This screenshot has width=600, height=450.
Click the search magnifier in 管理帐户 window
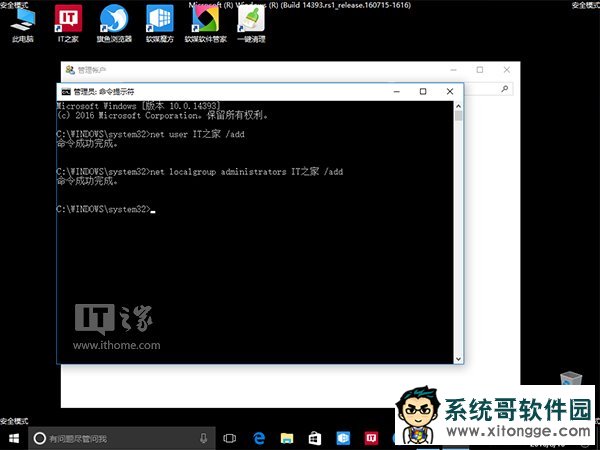pos(505,89)
